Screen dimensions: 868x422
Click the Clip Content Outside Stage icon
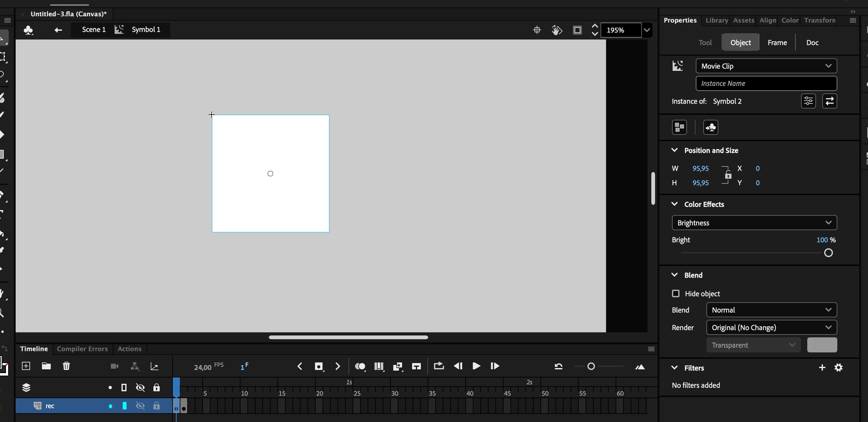577,30
